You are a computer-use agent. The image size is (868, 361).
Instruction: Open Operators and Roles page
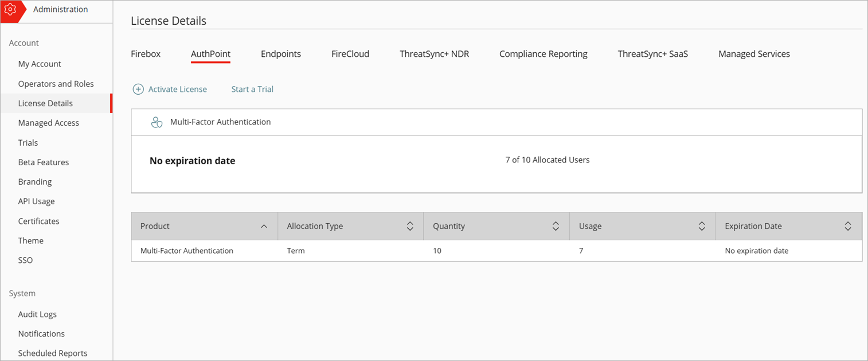tap(56, 84)
